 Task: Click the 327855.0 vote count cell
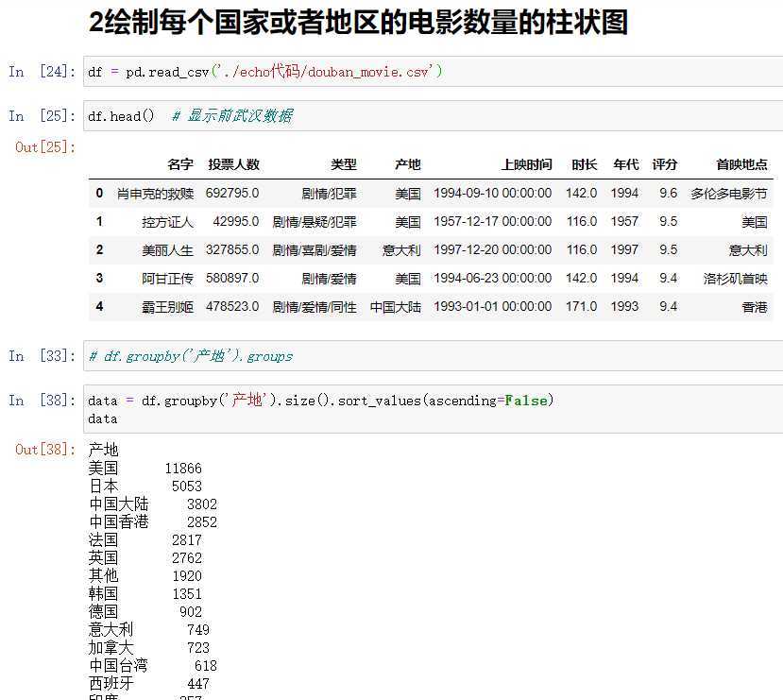pyautogui.click(x=232, y=249)
